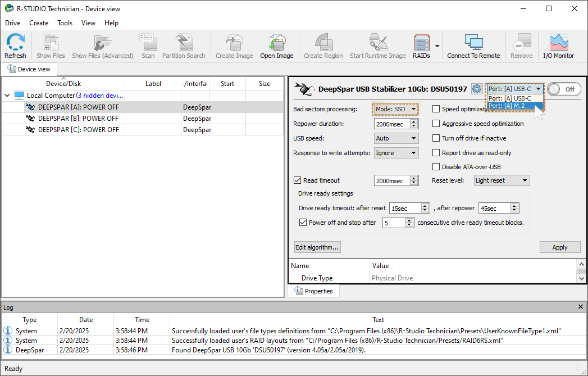Click the DEEPSPAR [C] device icon
Viewport: 588px width, 376px height.
pyautogui.click(x=30, y=130)
